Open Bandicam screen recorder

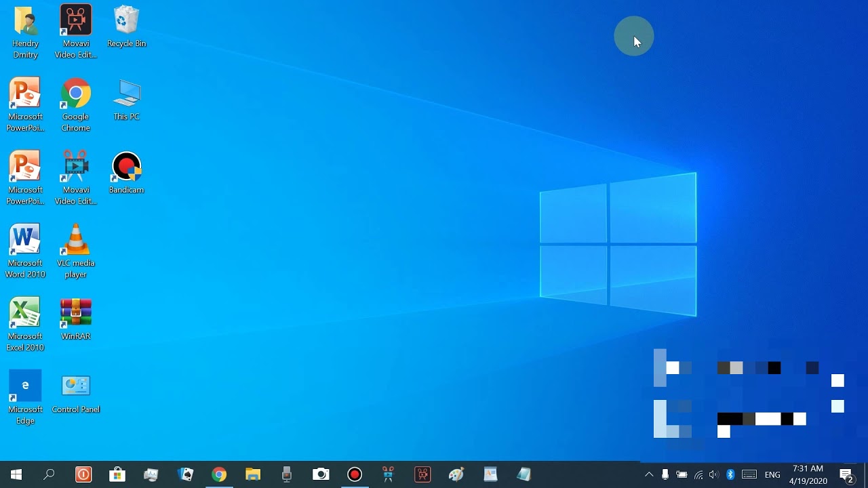pyautogui.click(x=126, y=165)
